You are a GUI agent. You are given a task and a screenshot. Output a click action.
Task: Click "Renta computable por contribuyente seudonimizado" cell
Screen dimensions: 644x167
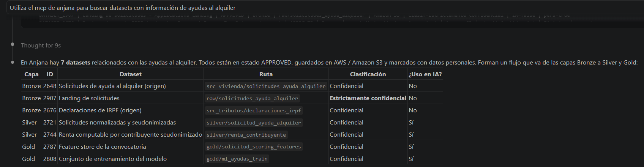tap(131, 135)
